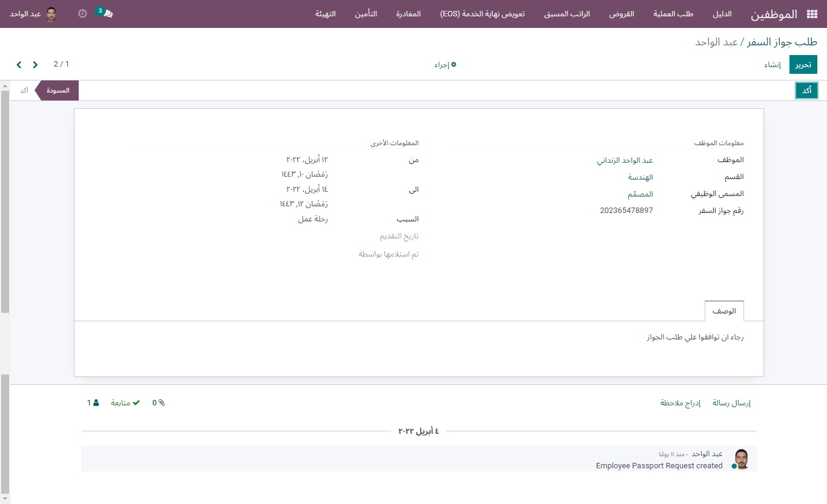Go to the next record arrow
The image size is (827, 504).
19,65
